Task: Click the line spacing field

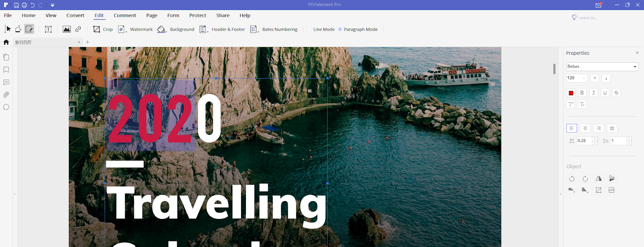Action: pyautogui.click(x=618, y=141)
